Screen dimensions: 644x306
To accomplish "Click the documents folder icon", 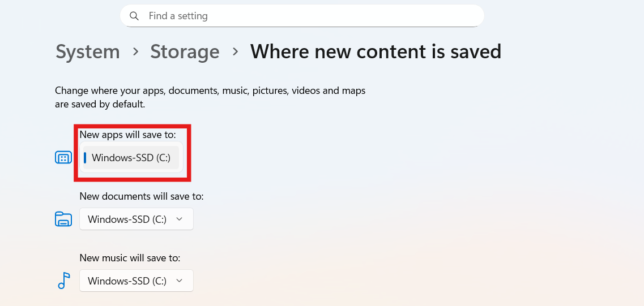I will click(x=63, y=219).
